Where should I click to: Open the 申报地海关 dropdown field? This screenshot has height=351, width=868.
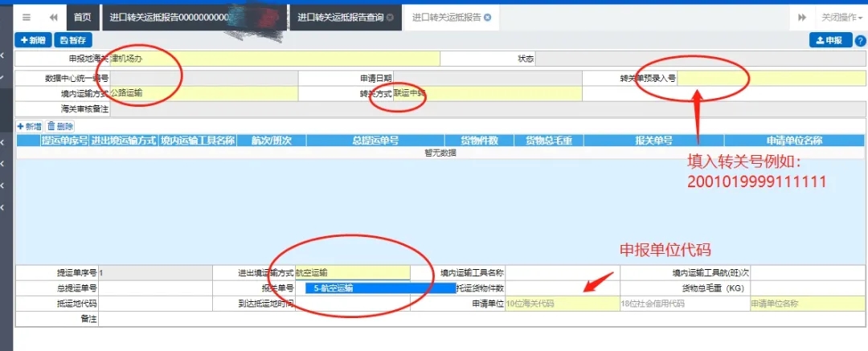point(273,59)
